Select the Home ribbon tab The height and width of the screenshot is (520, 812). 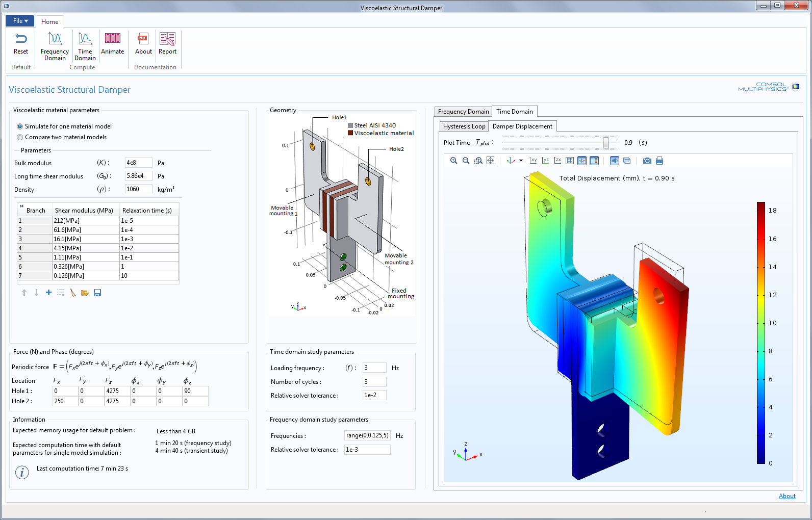[49, 22]
